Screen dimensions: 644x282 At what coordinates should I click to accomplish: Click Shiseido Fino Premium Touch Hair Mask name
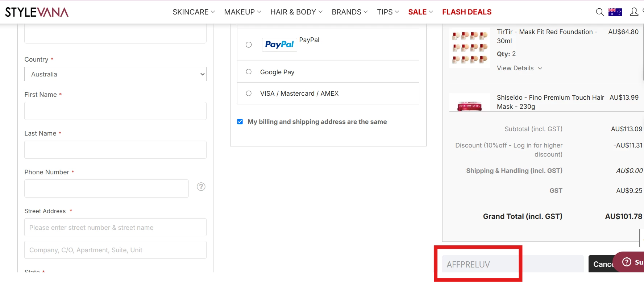coord(550,102)
